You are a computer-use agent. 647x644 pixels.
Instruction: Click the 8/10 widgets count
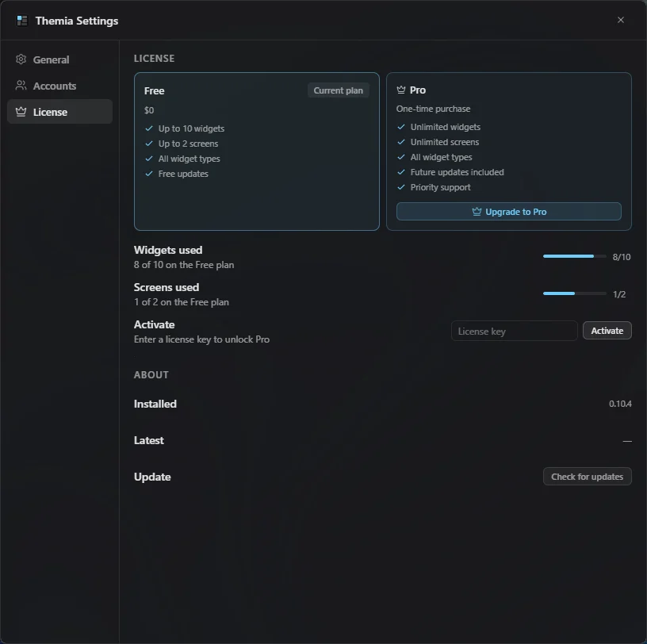tap(622, 257)
